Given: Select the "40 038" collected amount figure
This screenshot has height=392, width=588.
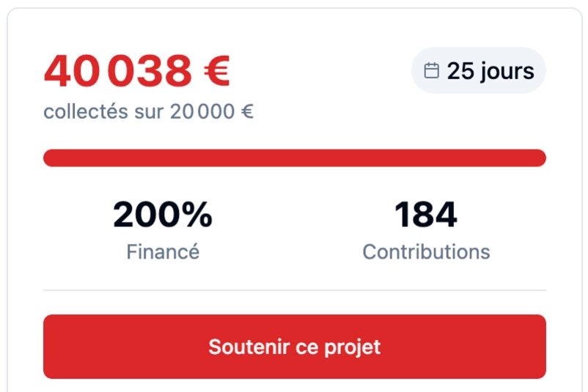Looking at the screenshot, I should [x=117, y=72].
